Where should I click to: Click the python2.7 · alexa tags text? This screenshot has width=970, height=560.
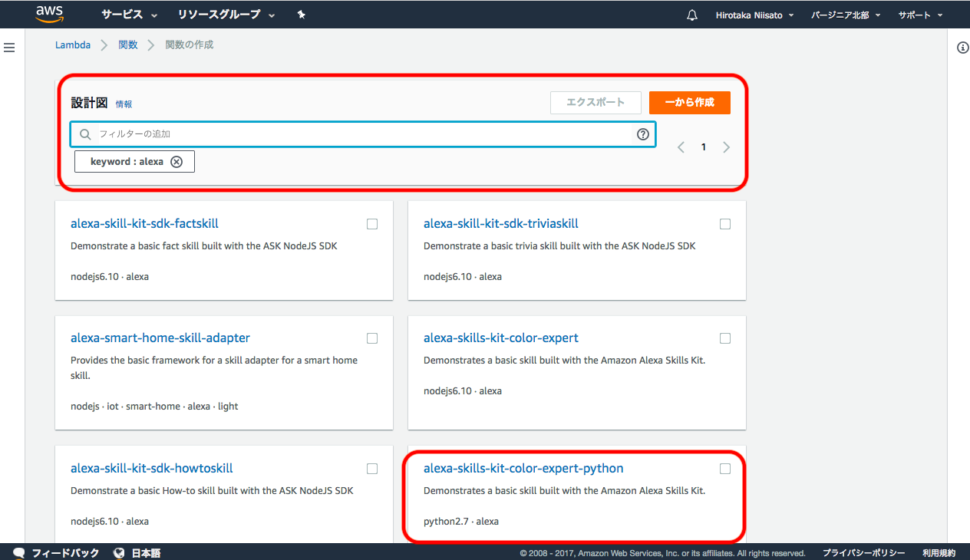click(x=461, y=522)
